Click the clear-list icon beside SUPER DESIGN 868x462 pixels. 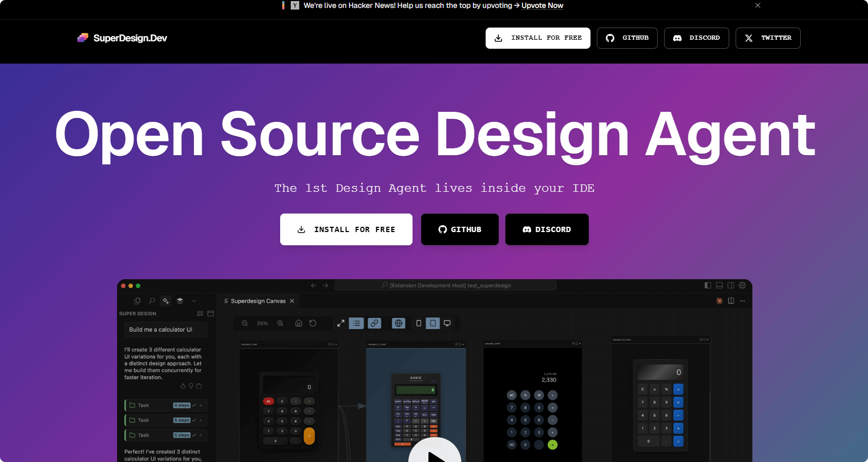coord(200,314)
